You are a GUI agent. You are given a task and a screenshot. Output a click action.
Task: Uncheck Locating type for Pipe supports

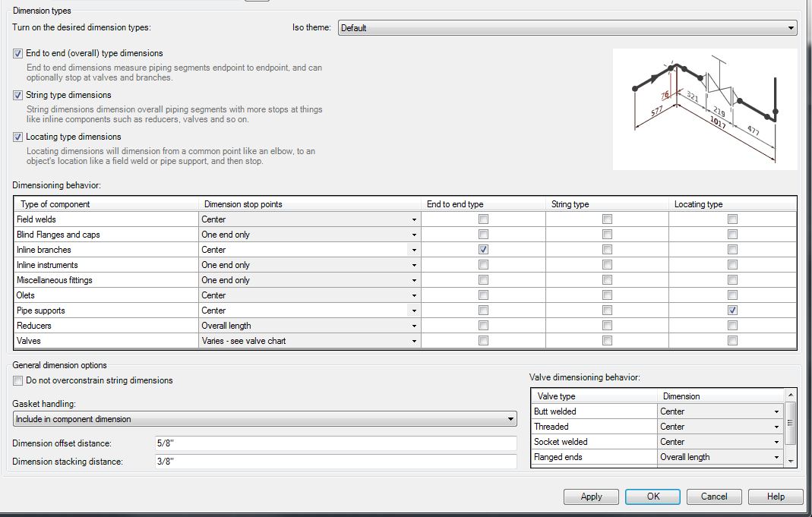click(732, 311)
